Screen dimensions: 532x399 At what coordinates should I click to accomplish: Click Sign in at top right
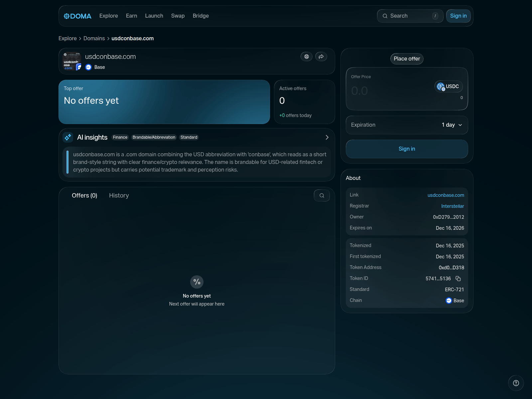pyautogui.click(x=459, y=16)
